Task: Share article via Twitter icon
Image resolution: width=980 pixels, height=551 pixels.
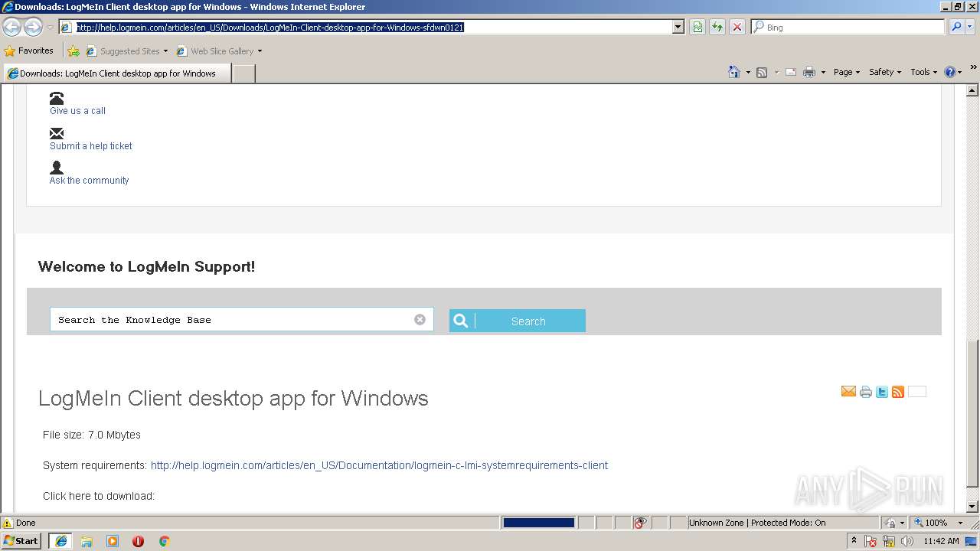Action: pos(882,392)
